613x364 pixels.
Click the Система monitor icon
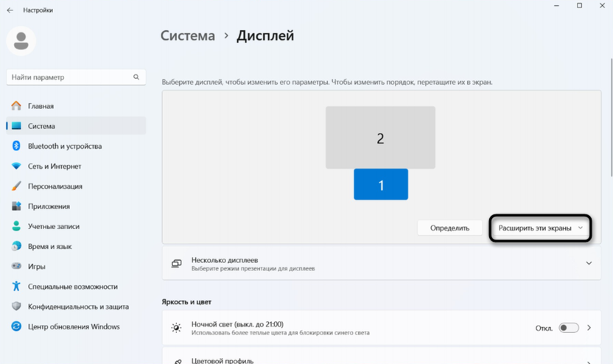pyautogui.click(x=16, y=126)
